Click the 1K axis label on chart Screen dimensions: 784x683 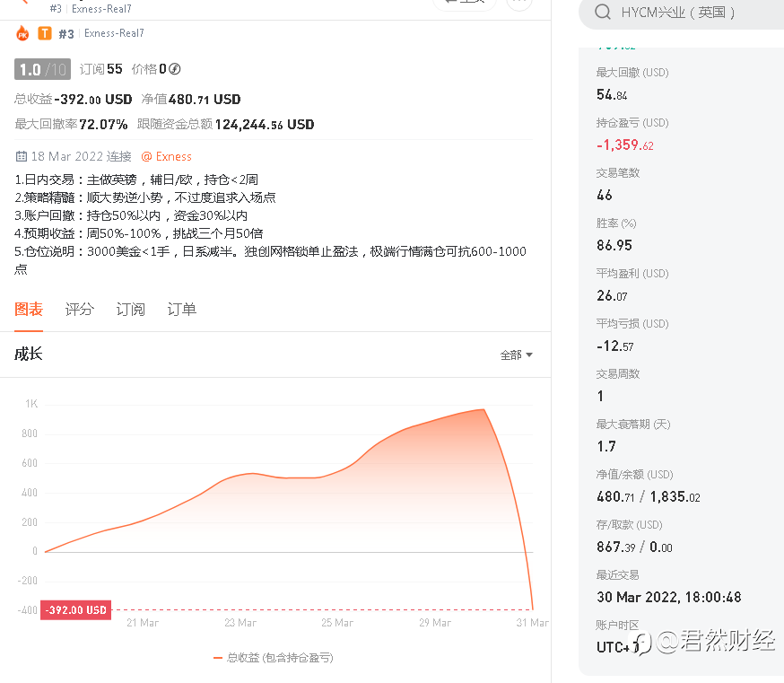[31, 404]
